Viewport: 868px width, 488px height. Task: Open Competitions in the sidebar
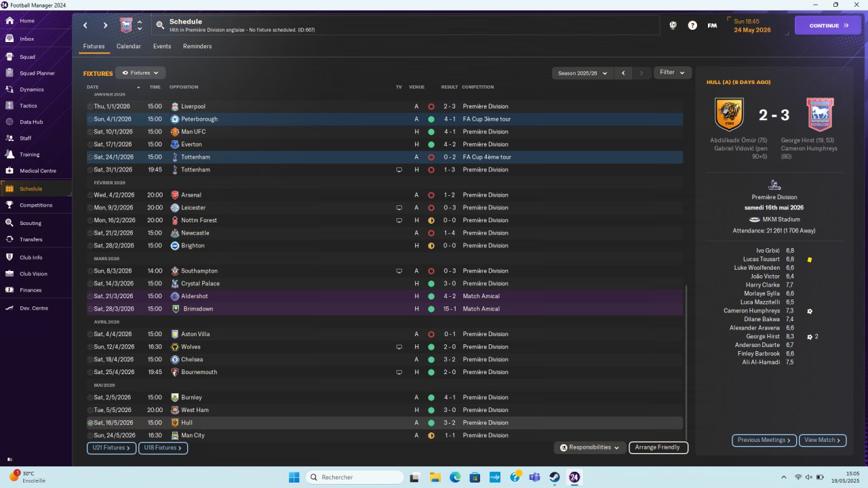tap(36, 205)
